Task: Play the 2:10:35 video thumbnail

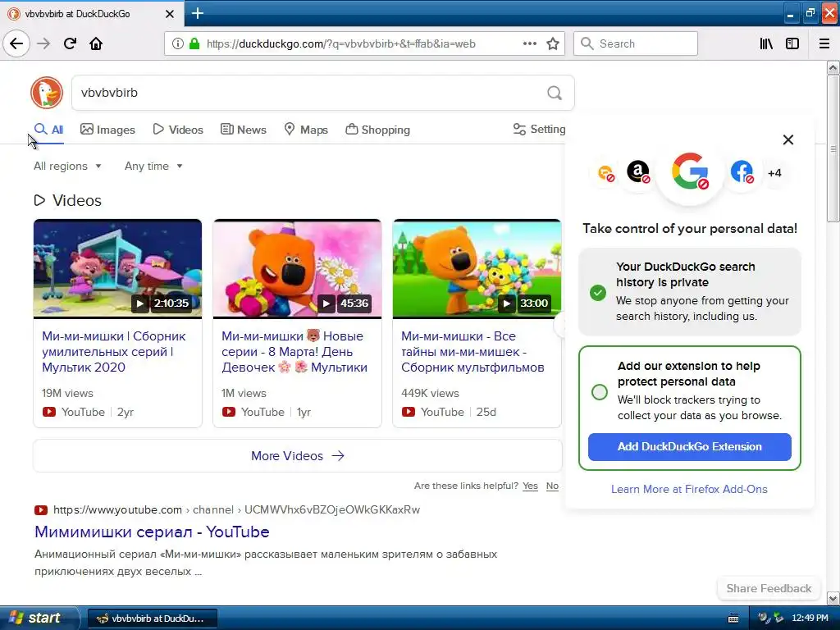Action: click(117, 268)
